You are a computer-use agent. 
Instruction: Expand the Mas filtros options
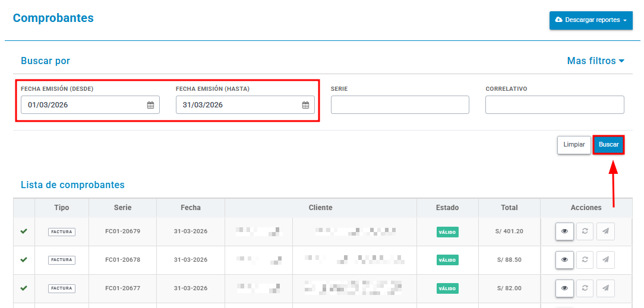(595, 61)
